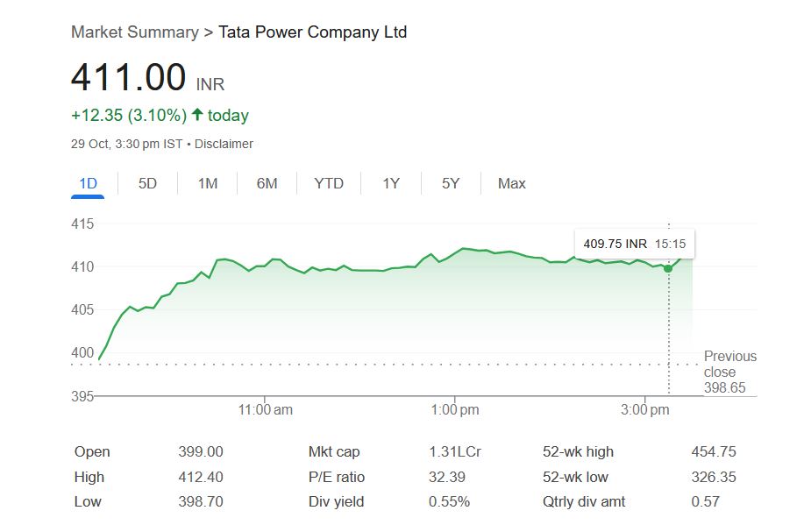Viewport: 811px width, 532px height.
Task: Open the Disclaimer link
Action: click(224, 144)
